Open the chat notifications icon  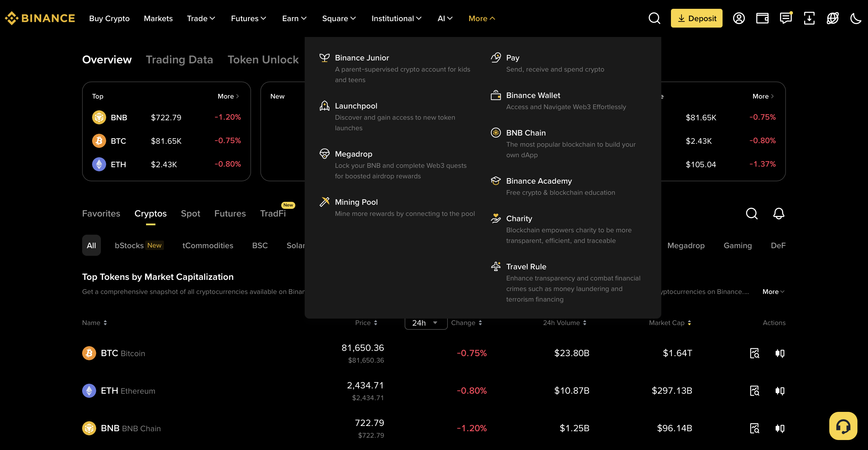point(786,18)
